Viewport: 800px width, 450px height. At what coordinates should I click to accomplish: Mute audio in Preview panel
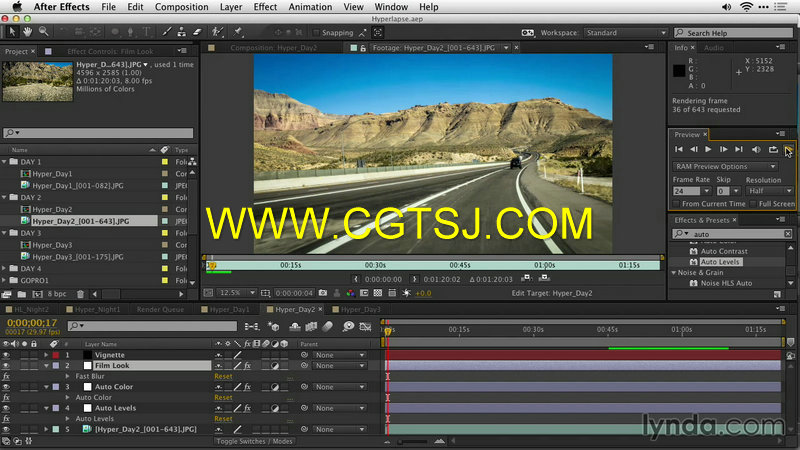pos(756,149)
